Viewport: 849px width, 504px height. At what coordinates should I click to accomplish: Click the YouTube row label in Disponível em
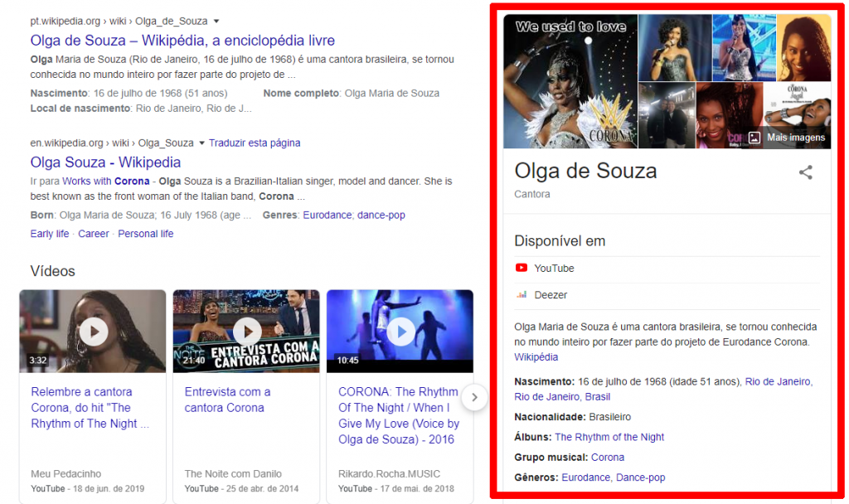point(554,269)
